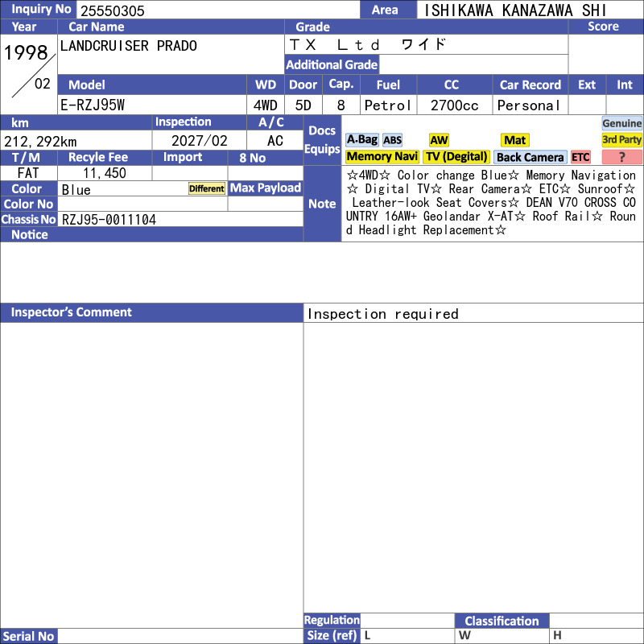Click the Genuine legend label
This screenshot has height=644, width=644.
(621, 123)
